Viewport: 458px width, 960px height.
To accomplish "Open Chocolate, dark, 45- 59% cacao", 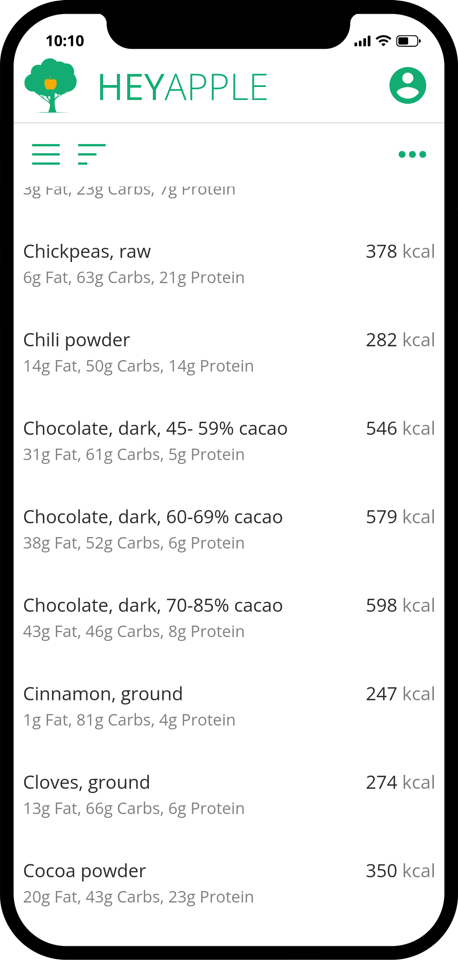I will click(x=229, y=441).
